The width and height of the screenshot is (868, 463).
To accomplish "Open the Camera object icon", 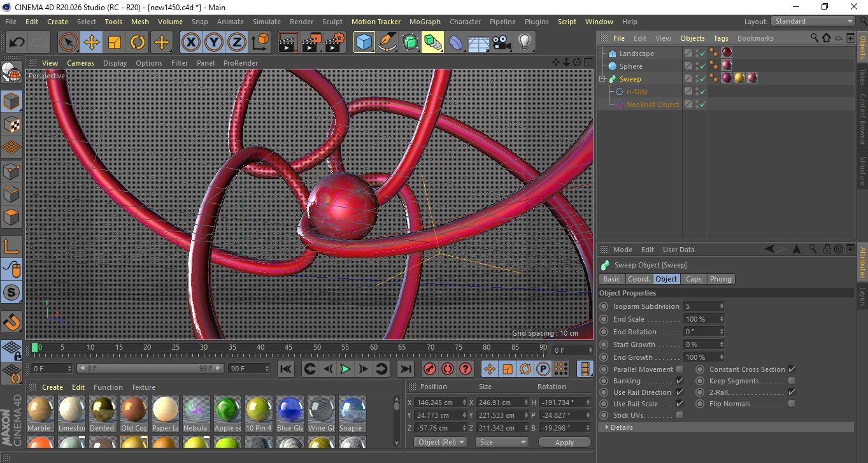I will click(x=501, y=43).
